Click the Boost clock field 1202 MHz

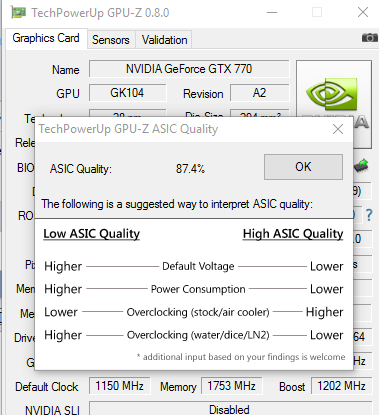pos(341,386)
